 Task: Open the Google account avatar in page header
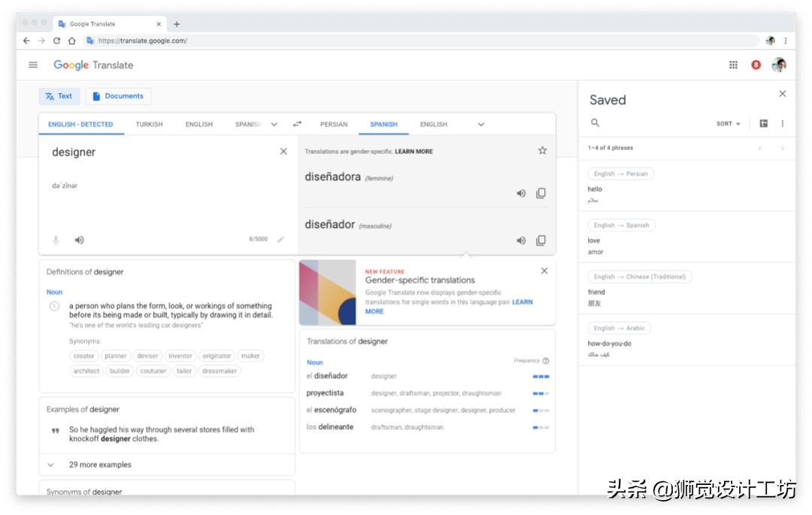tap(778, 65)
